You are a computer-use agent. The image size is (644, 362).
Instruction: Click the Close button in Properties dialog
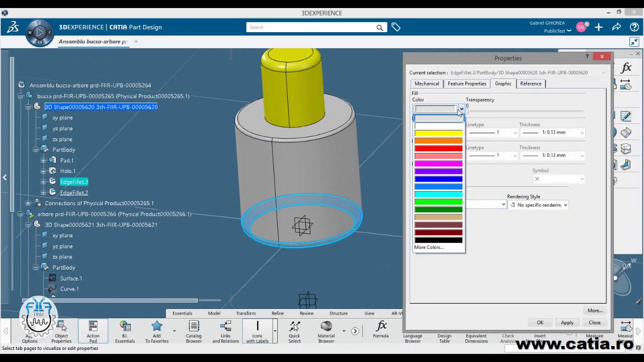click(595, 323)
